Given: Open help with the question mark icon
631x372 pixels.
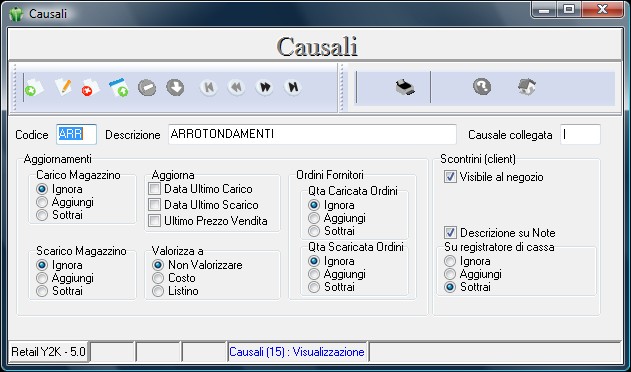Looking at the screenshot, I should pyautogui.click(x=482, y=87).
